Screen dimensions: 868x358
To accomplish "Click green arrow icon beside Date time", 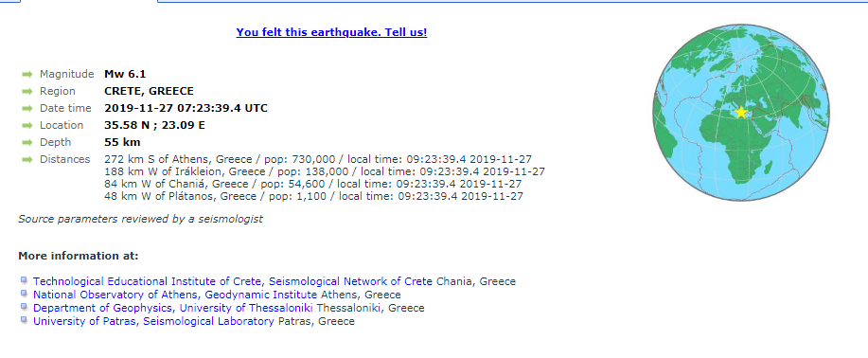I will tap(27, 109).
